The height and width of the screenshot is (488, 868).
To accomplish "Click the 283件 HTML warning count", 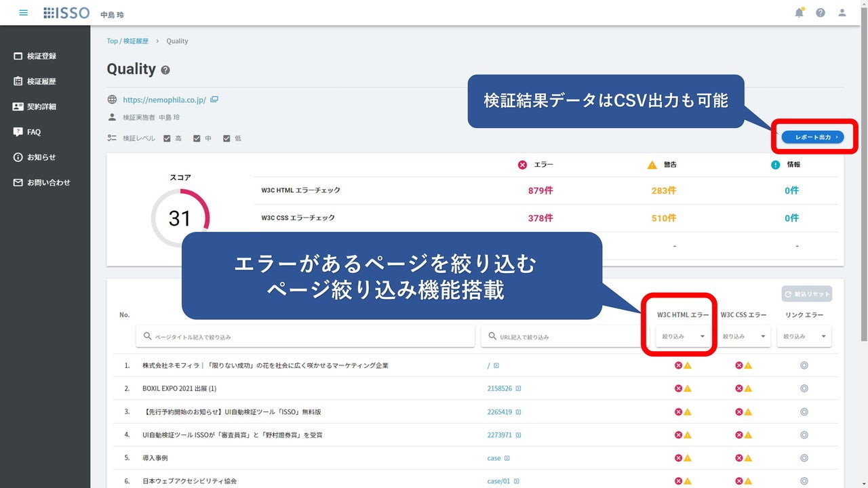I will (664, 191).
